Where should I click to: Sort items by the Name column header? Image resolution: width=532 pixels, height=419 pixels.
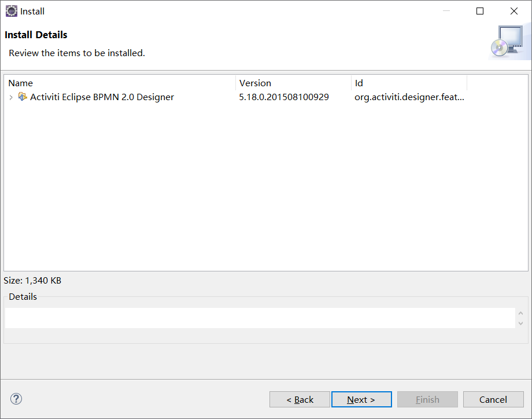pyautogui.click(x=120, y=83)
